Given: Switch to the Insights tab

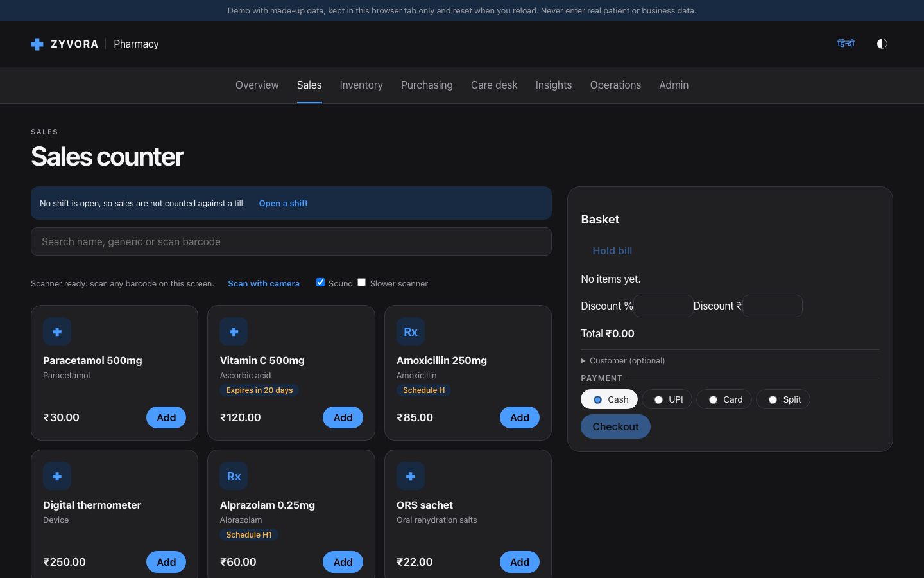Looking at the screenshot, I should 554,85.
